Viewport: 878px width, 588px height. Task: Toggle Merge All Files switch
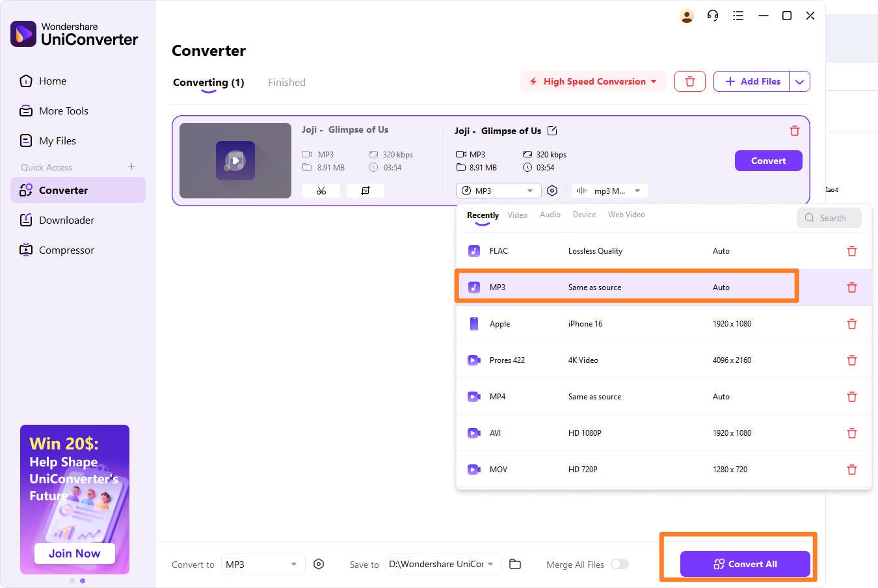coord(620,564)
